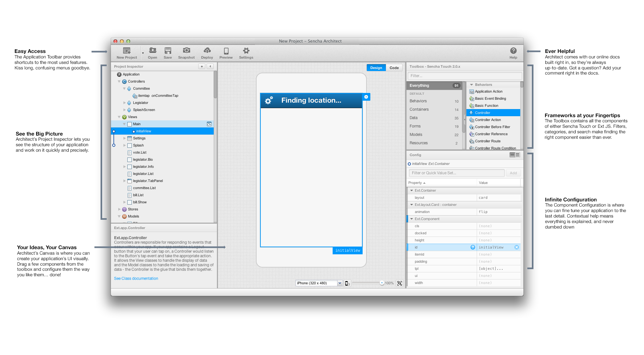Image resolution: width=644 pixels, height=355 pixels.
Task: Pick Controller Route in toolbox
Action: [493, 141]
